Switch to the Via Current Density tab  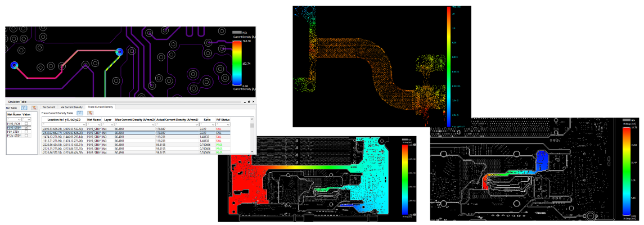point(71,107)
